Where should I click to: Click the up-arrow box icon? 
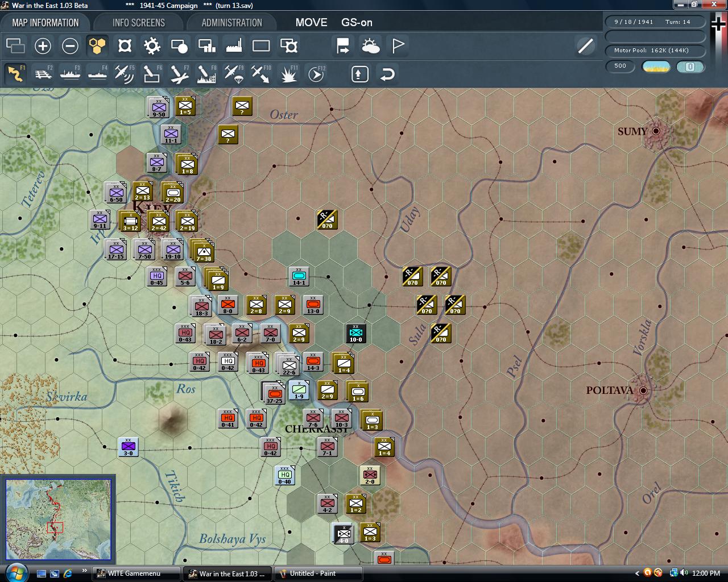coord(359,74)
